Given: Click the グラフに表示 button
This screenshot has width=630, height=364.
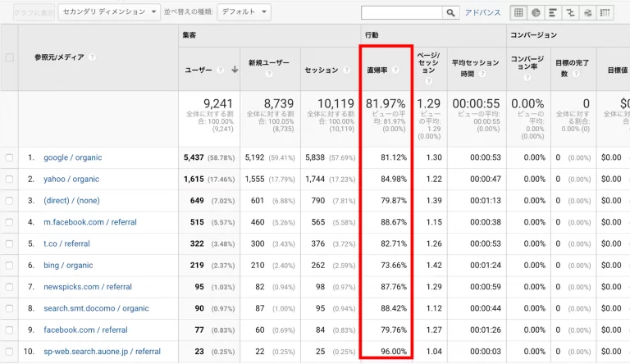Looking at the screenshot, I should pyautogui.click(x=34, y=13).
